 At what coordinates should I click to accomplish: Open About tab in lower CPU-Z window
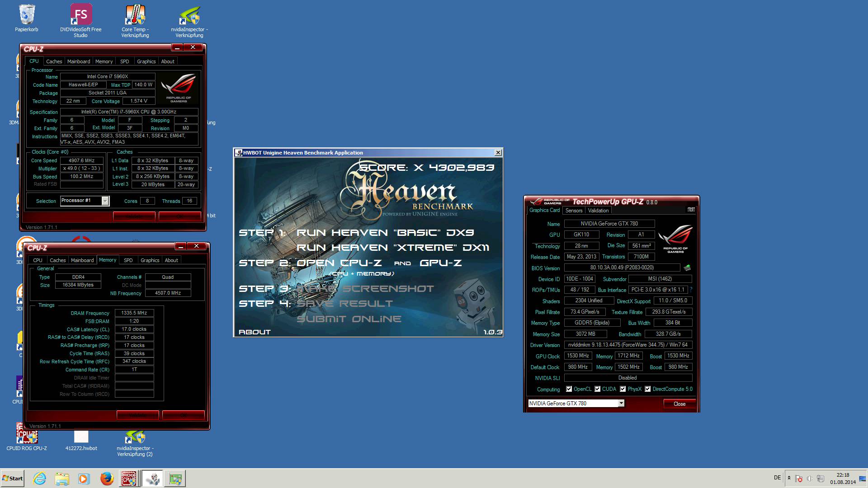(x=171, y=260)
